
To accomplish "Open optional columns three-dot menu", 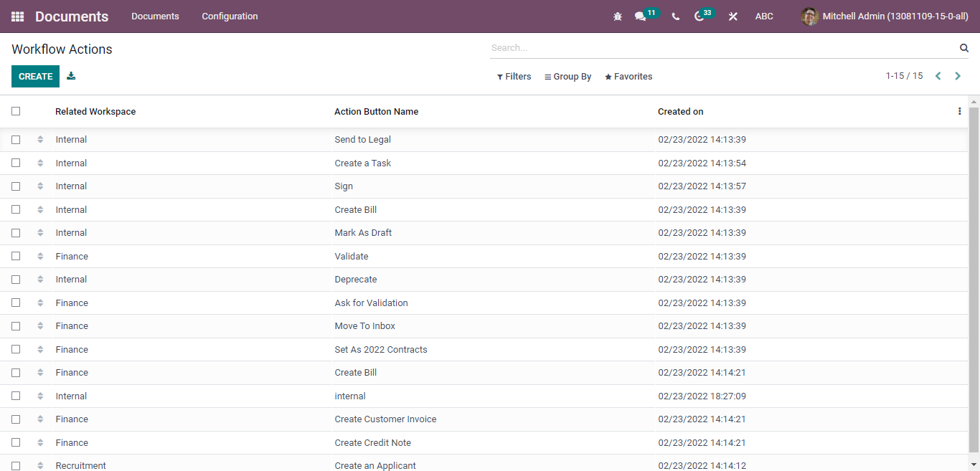I will coord(960,111).
